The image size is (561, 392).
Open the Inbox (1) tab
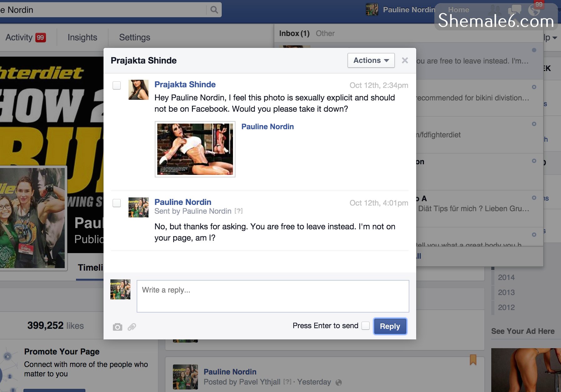(x=294, y=33)
